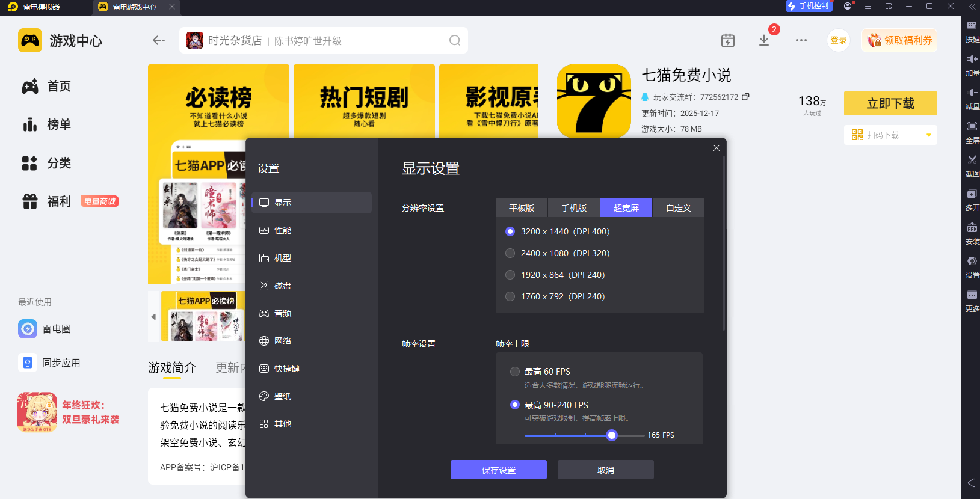Select the 游戏简介 tab
The width and height of the screenshot is (980, 499).
coord(172,367)
